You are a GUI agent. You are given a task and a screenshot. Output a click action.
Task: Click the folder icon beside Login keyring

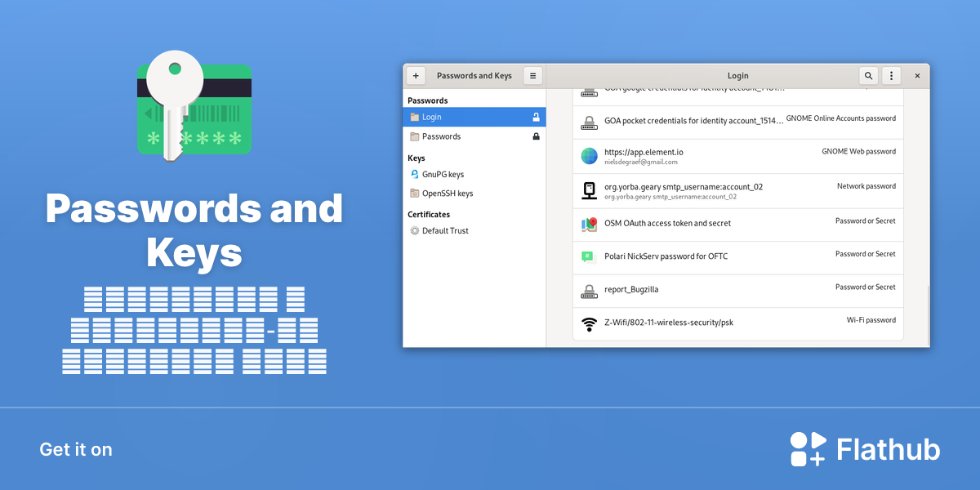[x=415, y=117]
